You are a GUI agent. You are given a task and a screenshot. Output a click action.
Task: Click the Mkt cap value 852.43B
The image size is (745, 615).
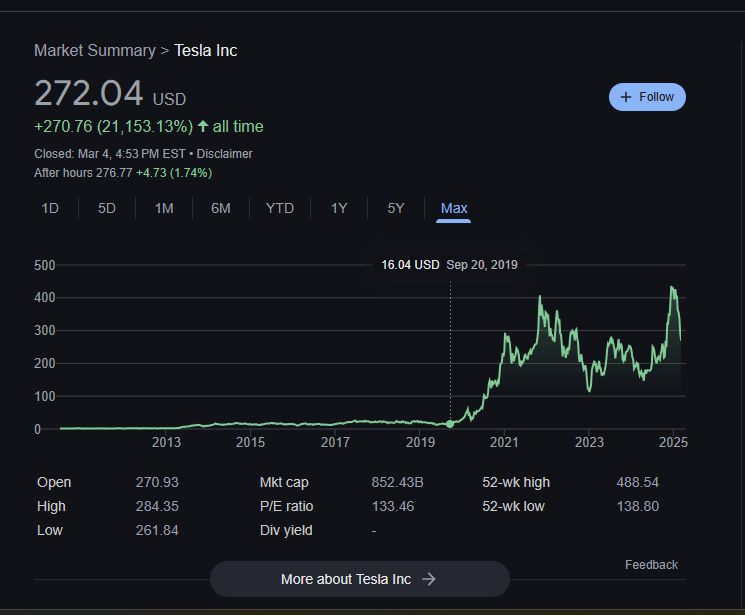pyautogui.click(x=397, y=482)
